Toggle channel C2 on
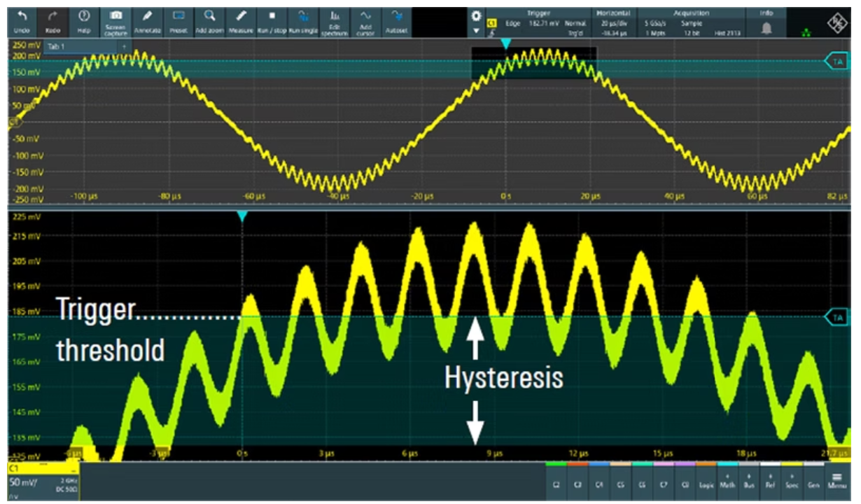The image size is (861, 504). [x=556, y=483]
